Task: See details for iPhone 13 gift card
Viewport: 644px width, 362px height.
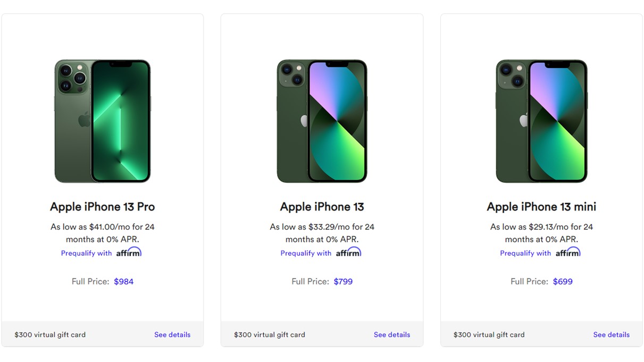Action: pyautogui.click(x=392, y=335)
